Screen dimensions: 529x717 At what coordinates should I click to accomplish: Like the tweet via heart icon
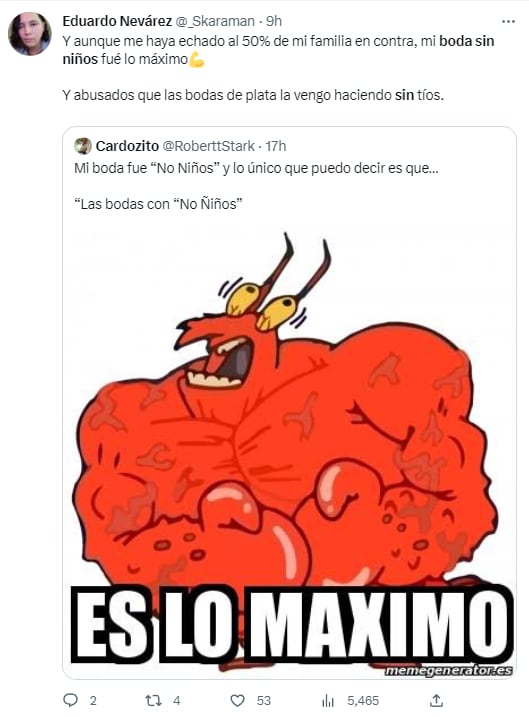pyautogui.click(x=237, y=700)
